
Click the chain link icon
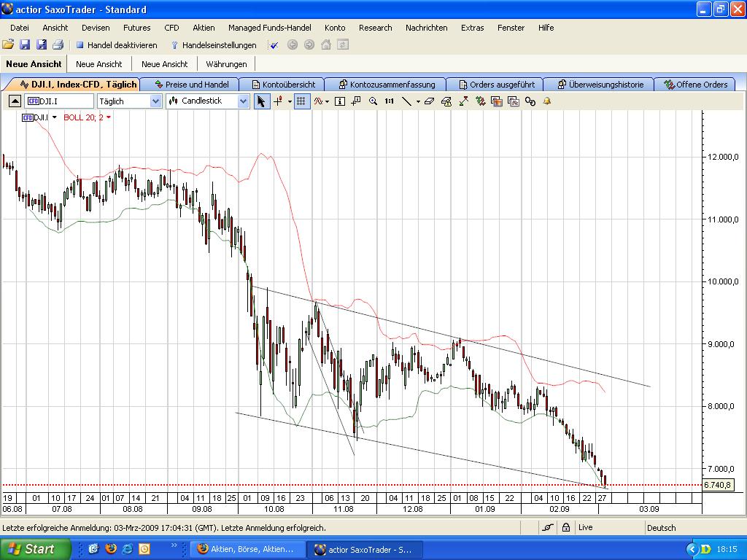[x=530, y=101]
